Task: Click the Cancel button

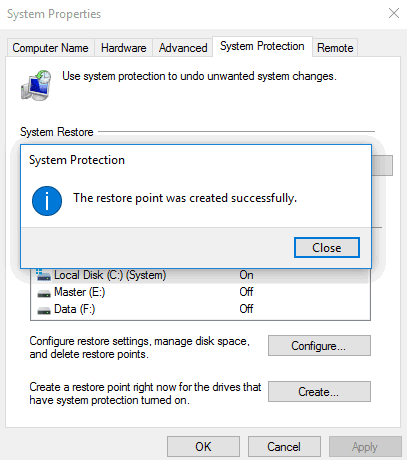Action: coord(284,447)
